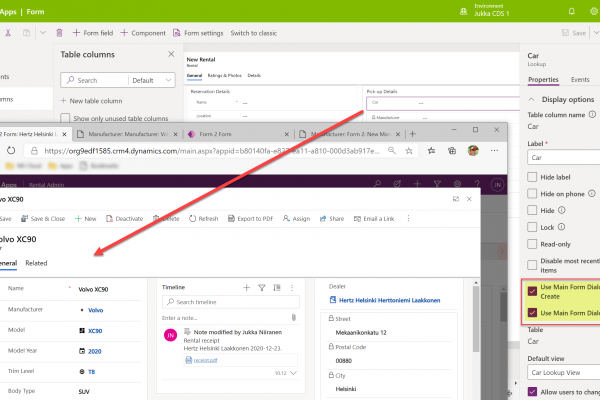600x400 pixels.
Task: Open the browser collections icon
Action: pyautogui.click(x=452, y=150)
